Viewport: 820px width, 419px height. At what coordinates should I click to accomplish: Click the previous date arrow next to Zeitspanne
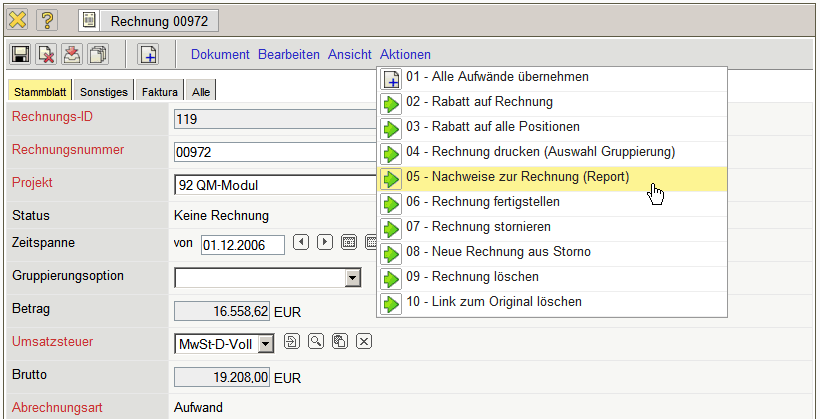[x=301, y=242]
